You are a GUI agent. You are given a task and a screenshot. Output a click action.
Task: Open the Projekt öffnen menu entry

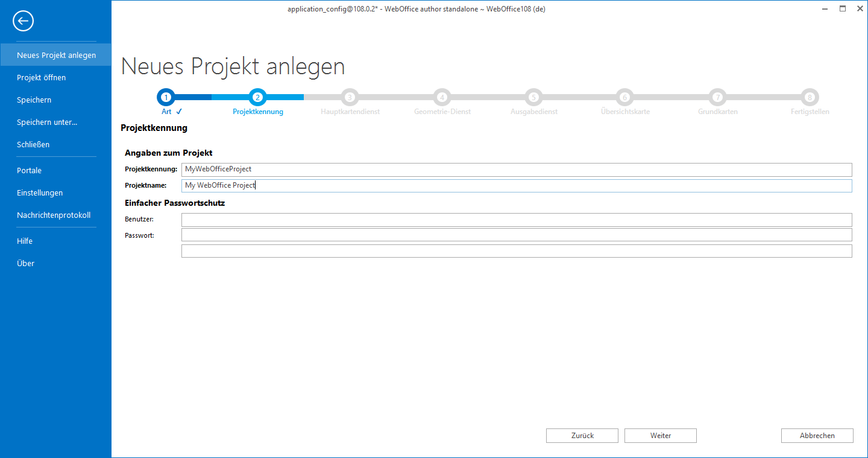(x=42, y=78)
